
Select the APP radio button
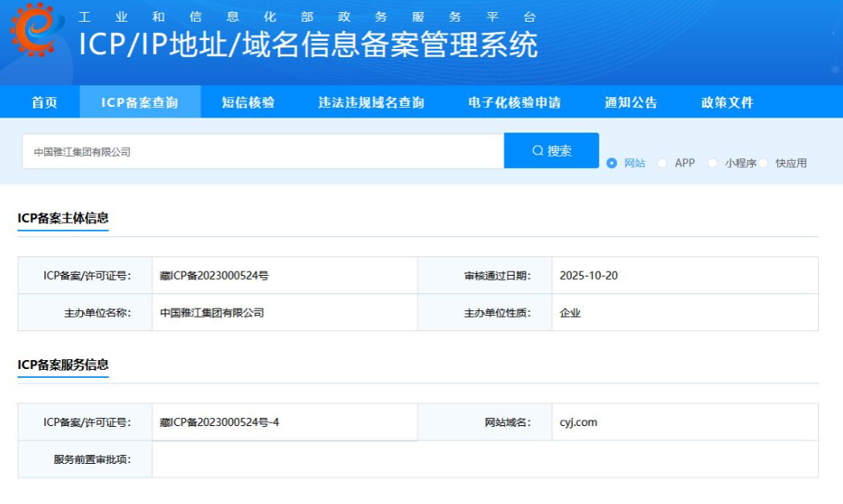pyautogui.click(x=662, y=163)
